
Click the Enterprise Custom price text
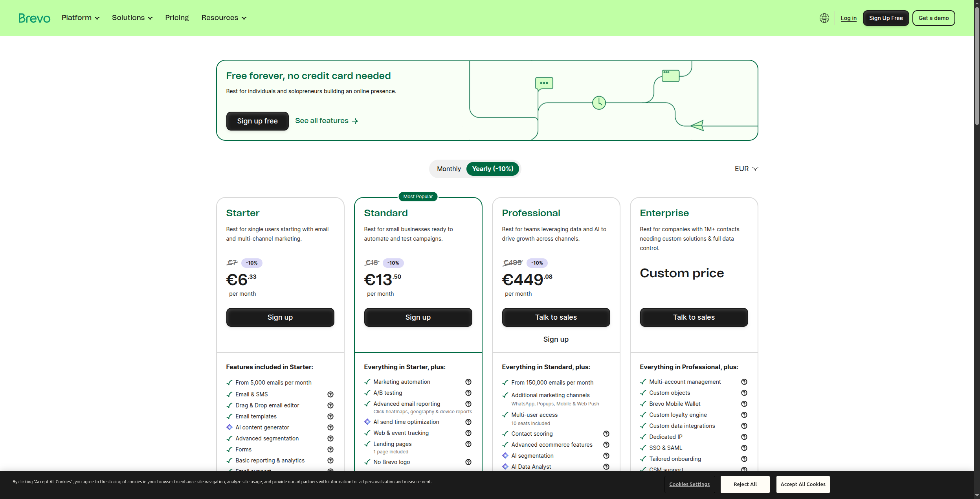click(x=682, y=273)
